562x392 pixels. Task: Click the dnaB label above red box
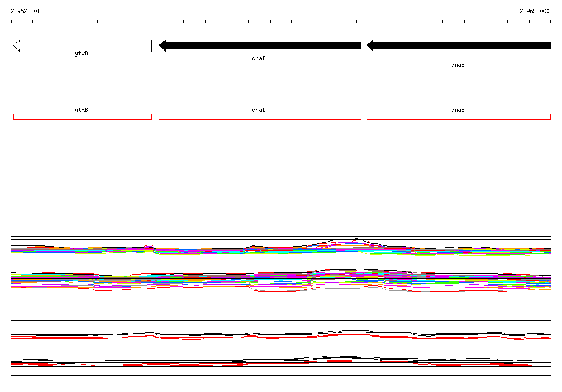458,110
